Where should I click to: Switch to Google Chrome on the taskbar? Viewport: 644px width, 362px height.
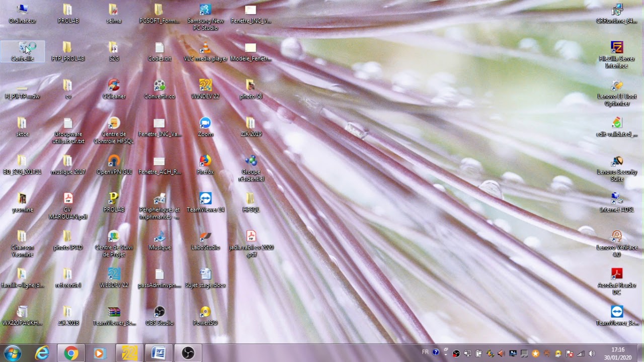(x=71, y=353)
